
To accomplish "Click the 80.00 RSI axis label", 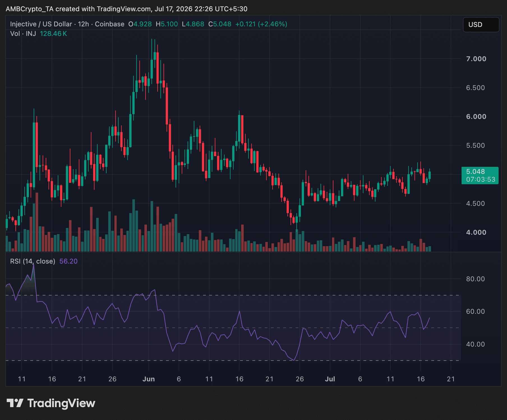I will [x=475, y=279].
